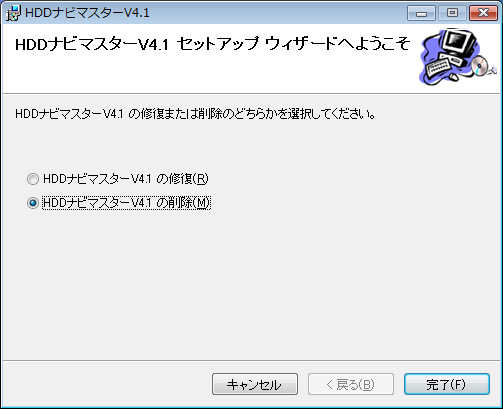Image resolution: width=503 pixels, height=409 pixels.
Task: Maximize the setup wizard window
Action: pyautogui.click(x=452, y=13)
